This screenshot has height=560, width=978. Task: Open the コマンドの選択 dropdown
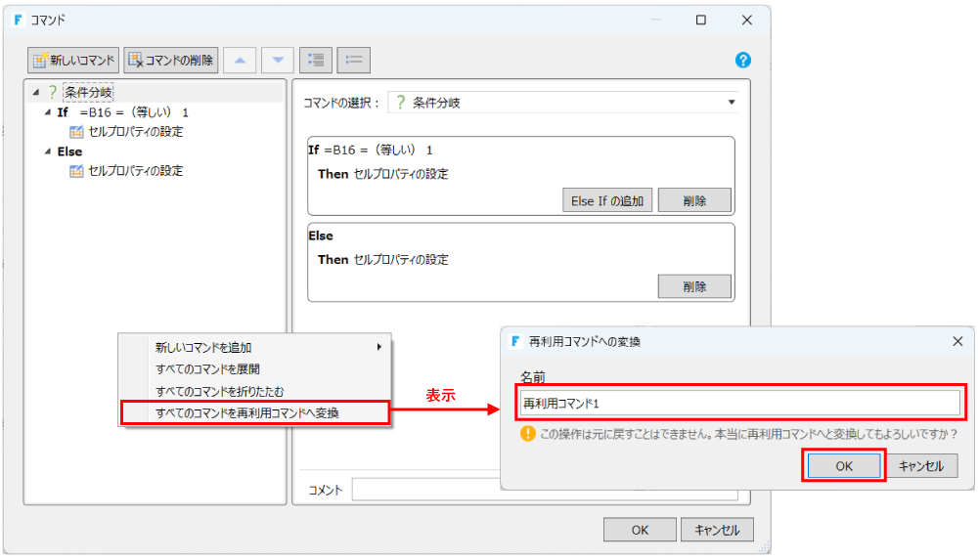[731, 103]
